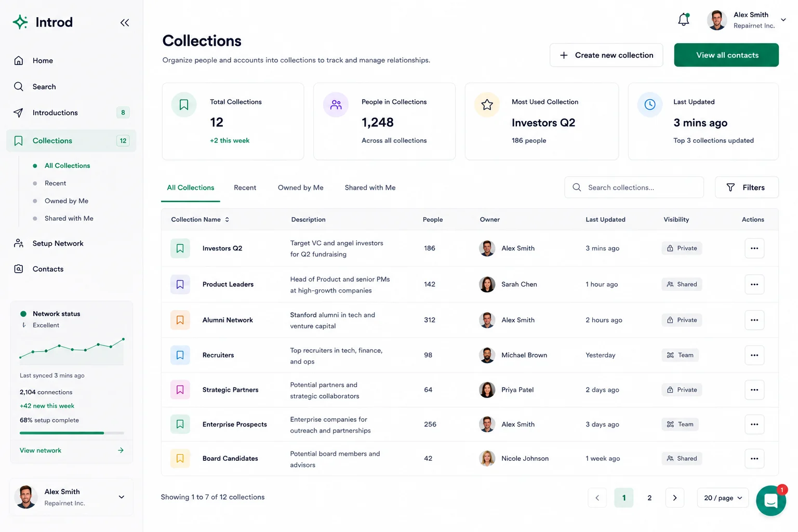Screen dimensions: 798x532
Task: Open actions menu for Board Candidates
Action: 754,459
